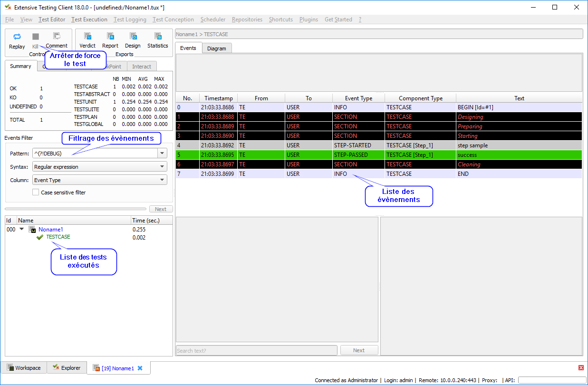Click the No. column header
588x385 pixels.
click(188, 98)
